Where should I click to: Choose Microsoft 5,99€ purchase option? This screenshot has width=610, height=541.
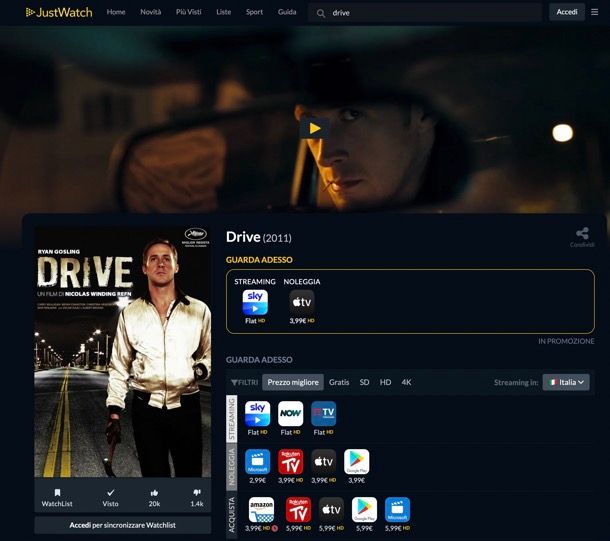coord(397,509)
